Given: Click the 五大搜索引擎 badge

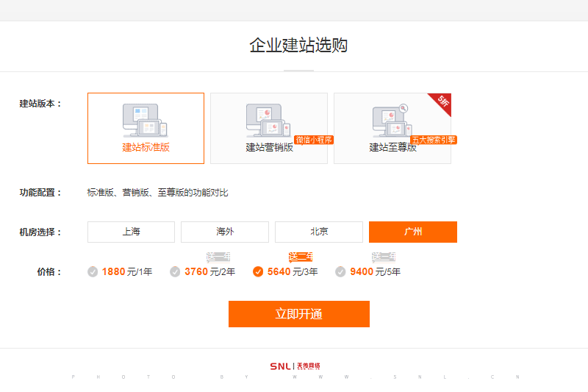Looking at the screenshot, I should (x=434, y=140).
